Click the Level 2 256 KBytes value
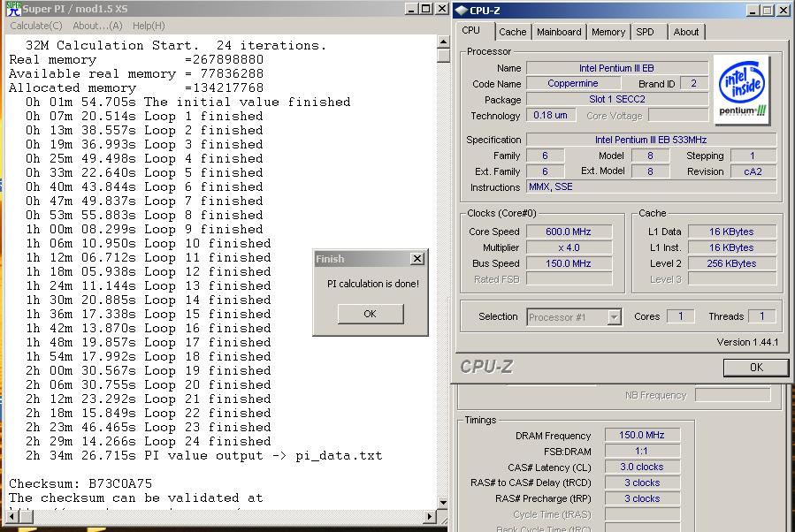The height and width of the screenshot is (532, 795). pos(731,263)
